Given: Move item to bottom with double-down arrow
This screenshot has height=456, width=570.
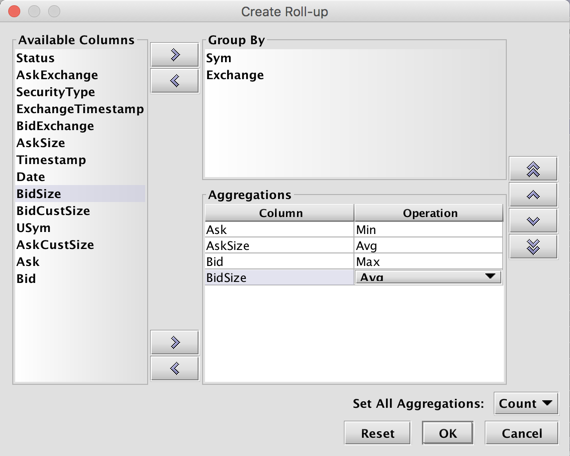Looking at the screenshot, I should 533,247.
